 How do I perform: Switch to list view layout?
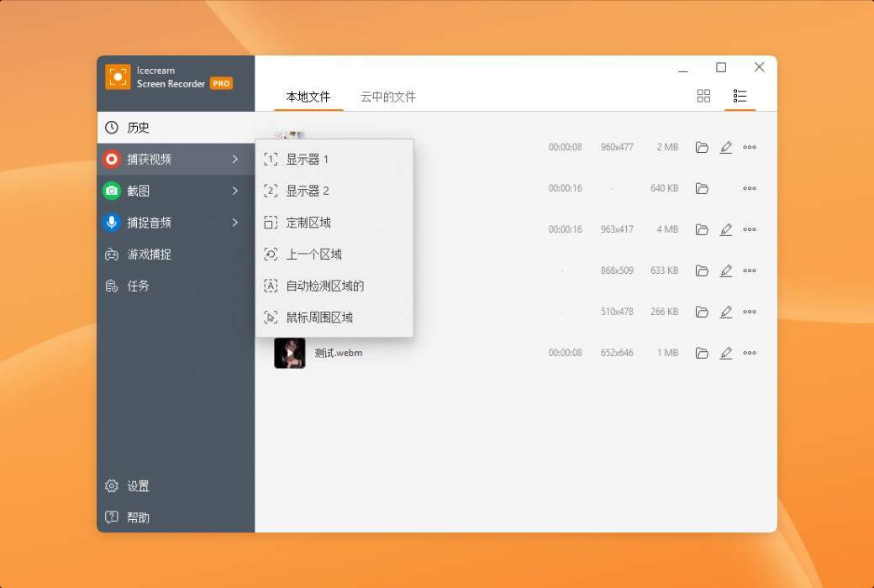coord(740,96)
